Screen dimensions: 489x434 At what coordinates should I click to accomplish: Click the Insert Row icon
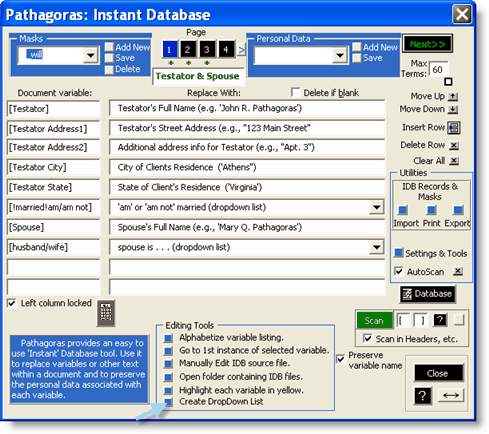454,128
